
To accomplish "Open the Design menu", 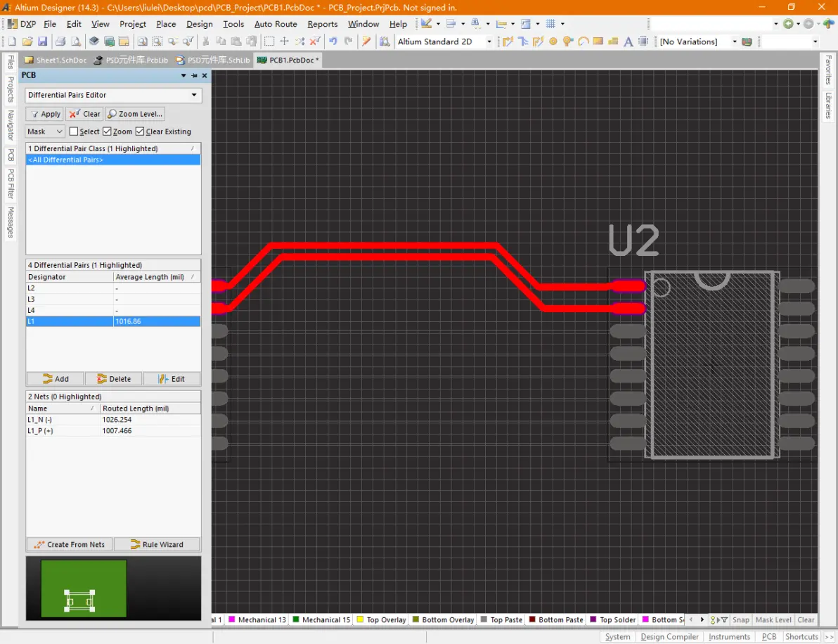I will [x=200, y=24].
